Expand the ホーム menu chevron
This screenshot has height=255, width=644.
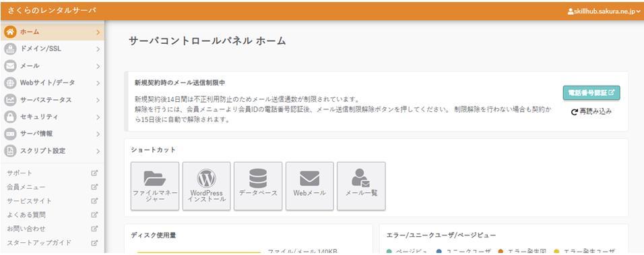(x=98, y=32)
